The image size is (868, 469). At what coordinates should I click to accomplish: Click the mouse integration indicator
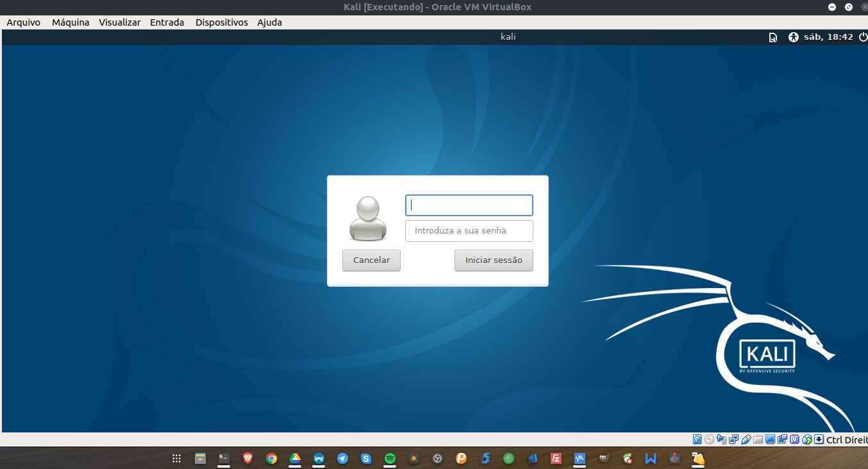click(807, 439)
